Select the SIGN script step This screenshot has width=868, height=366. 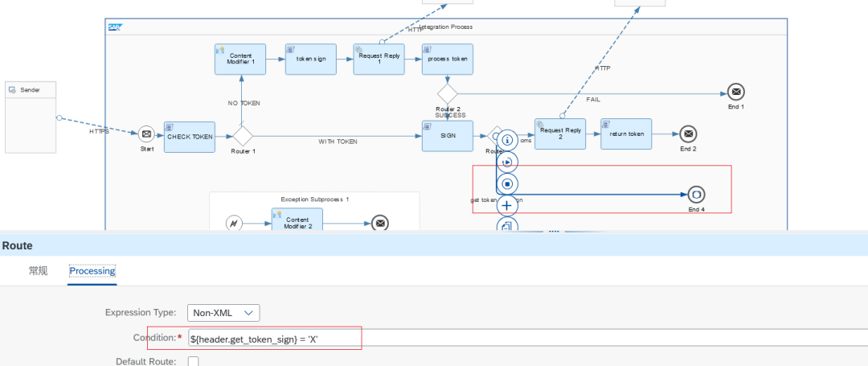click(448, 136)
